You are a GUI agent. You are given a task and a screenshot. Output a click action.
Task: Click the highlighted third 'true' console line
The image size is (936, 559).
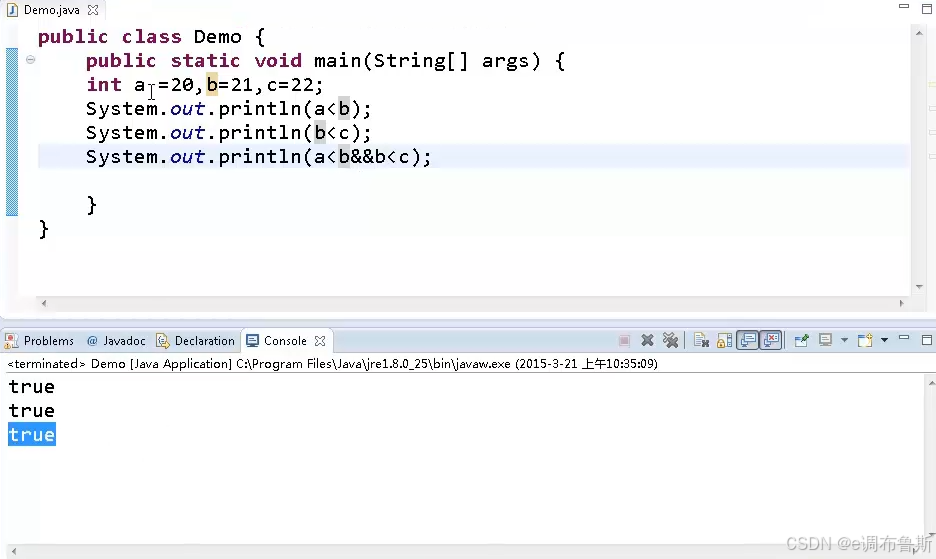pyautogui.click(x=32, y=435)
